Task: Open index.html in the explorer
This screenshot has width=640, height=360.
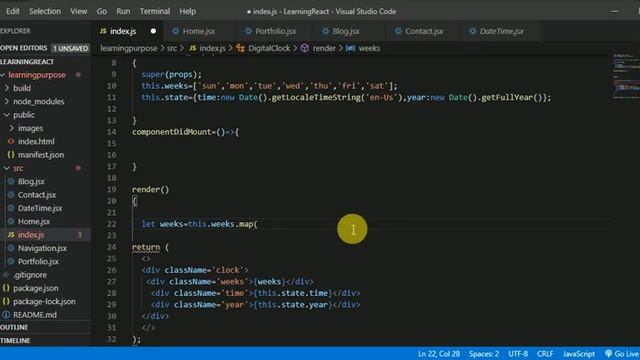Action: coord(36,141)
